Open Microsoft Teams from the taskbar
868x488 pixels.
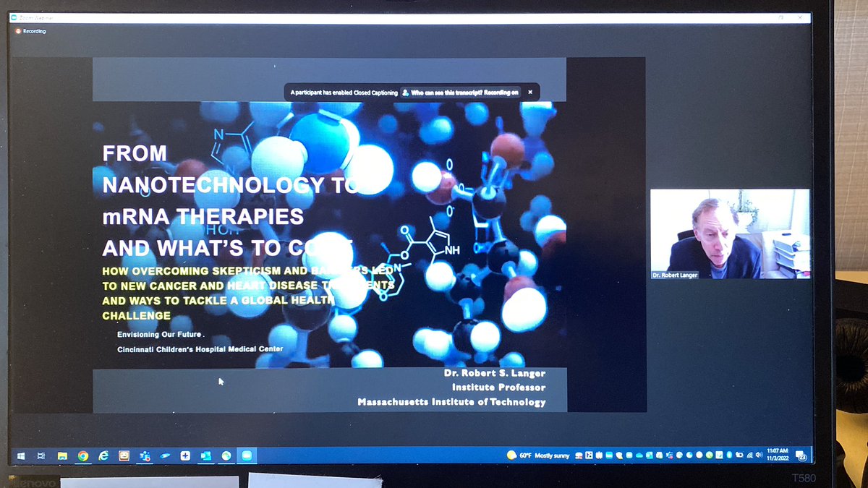tap(145, 455)
